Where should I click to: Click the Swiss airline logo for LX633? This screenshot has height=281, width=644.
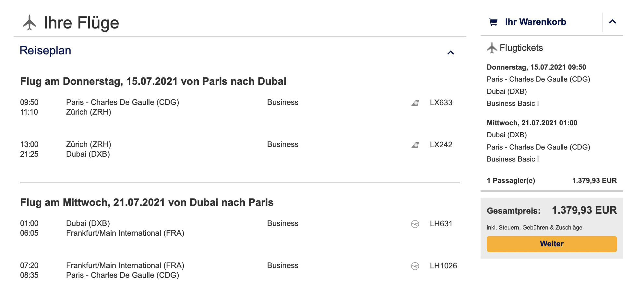click(x=415, y=103)
